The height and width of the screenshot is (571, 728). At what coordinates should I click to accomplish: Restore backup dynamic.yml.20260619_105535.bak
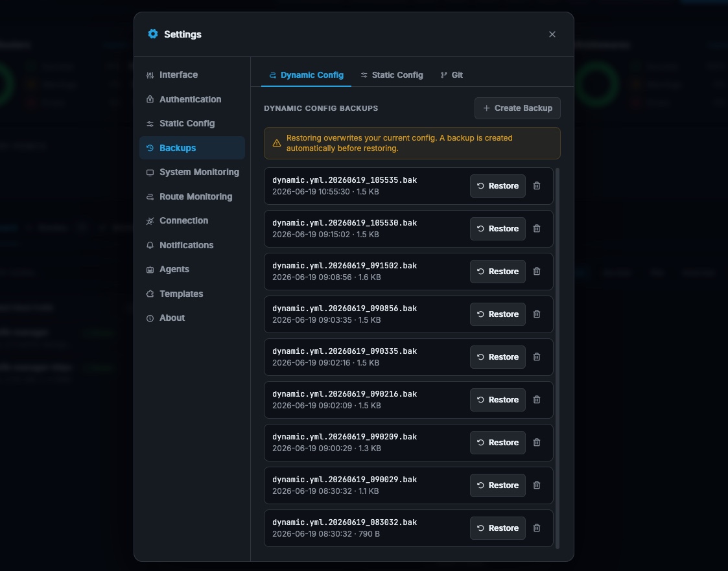(x=498, y=186)
